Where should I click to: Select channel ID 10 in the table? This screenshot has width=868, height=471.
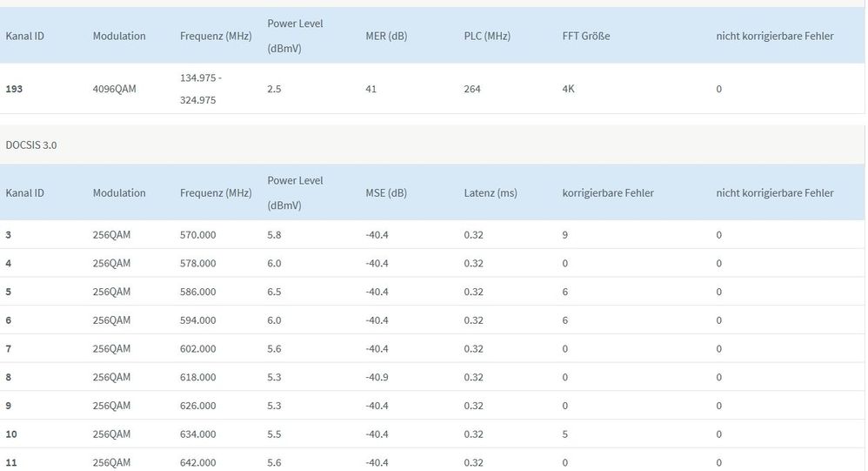tap(11, 434)
